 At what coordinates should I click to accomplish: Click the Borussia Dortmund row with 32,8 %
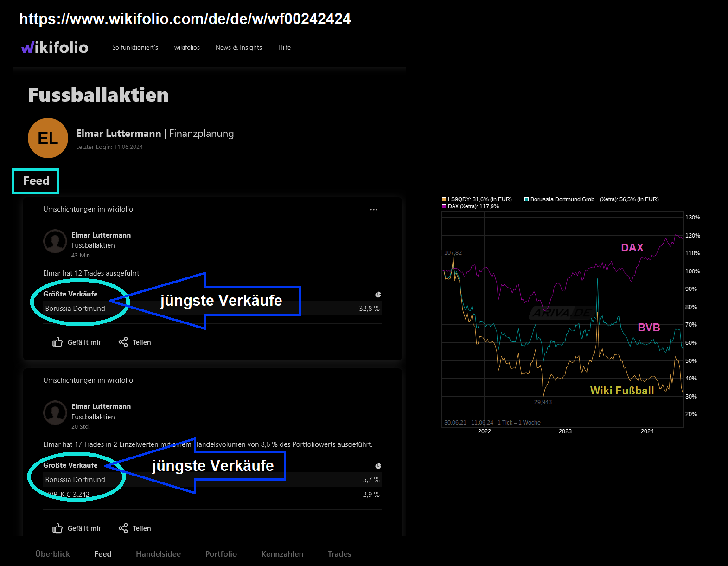pyautogui.click(x=212, y=309)
